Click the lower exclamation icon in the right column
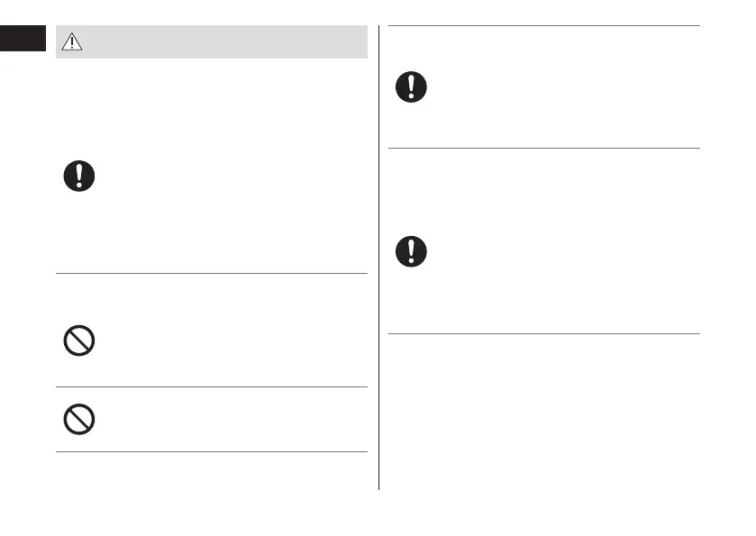This screenshot has height=536, width=756. [x=412, y=250]
